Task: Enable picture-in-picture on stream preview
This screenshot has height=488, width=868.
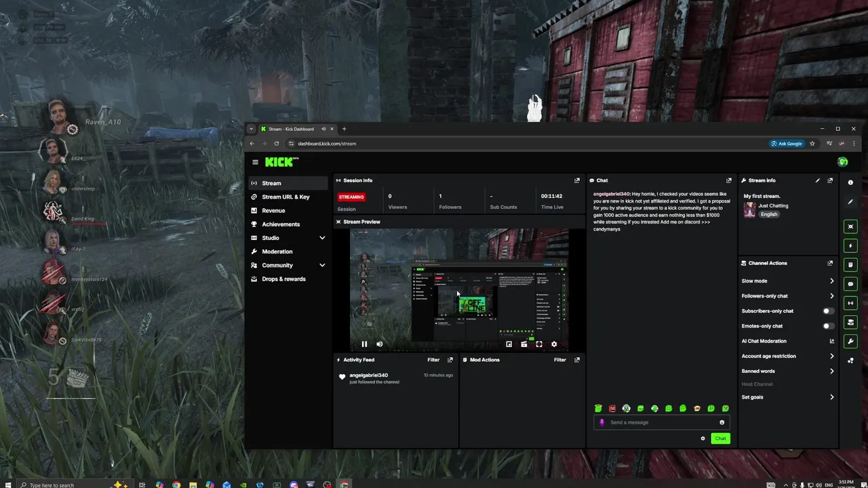Action: tap(509, 344)
